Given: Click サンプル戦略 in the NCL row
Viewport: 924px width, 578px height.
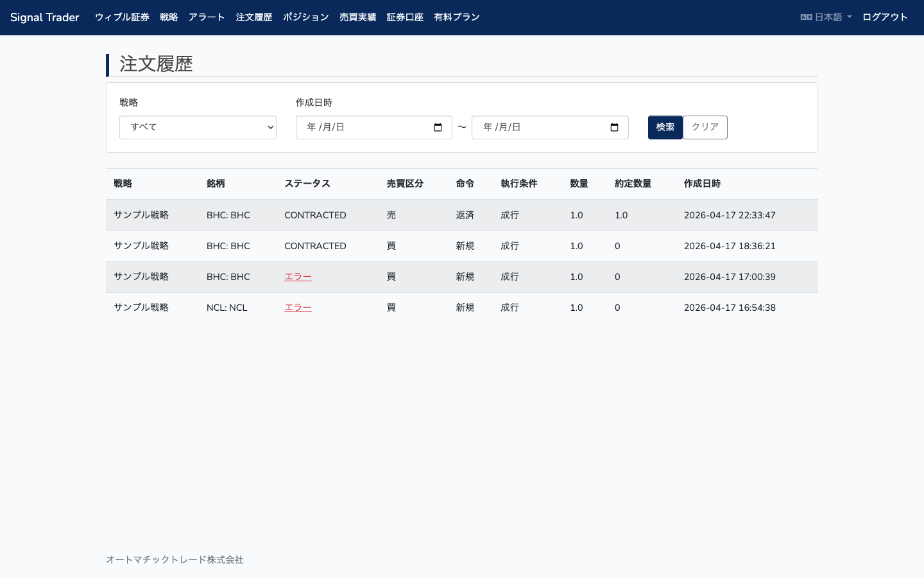Looking at the screenshot, I should pyautogui.click(x=141, y=308).
